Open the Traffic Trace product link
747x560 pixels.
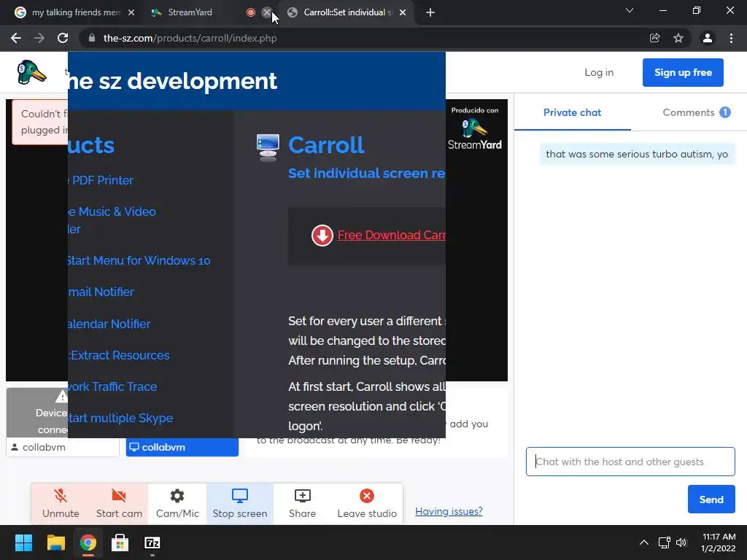coord(112,386)
